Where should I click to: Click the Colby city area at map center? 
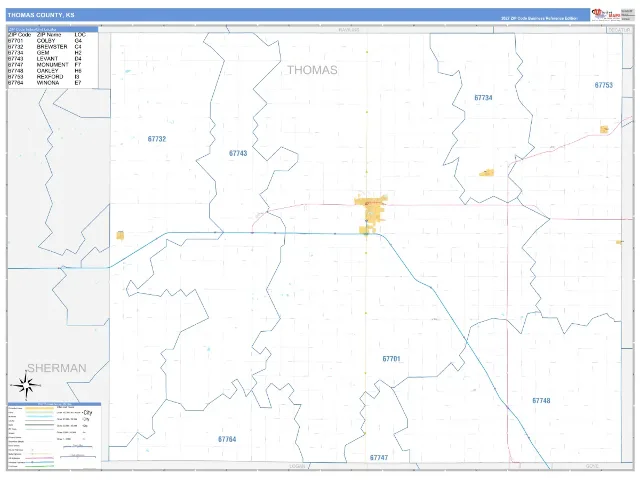pyautogui.click(x=371, y=214)
